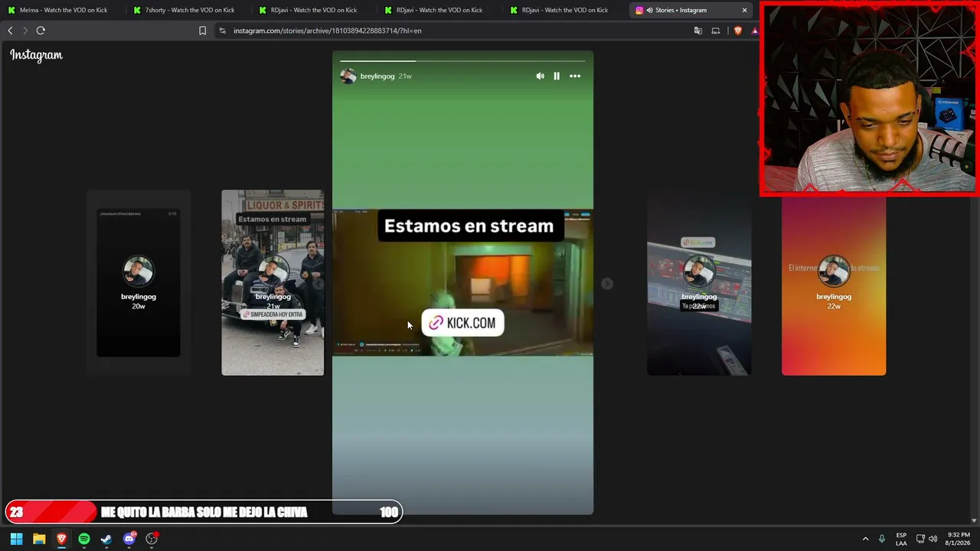Open the Windows Start menu
This screenshot has width=980, height=551.
coord(16,539)
